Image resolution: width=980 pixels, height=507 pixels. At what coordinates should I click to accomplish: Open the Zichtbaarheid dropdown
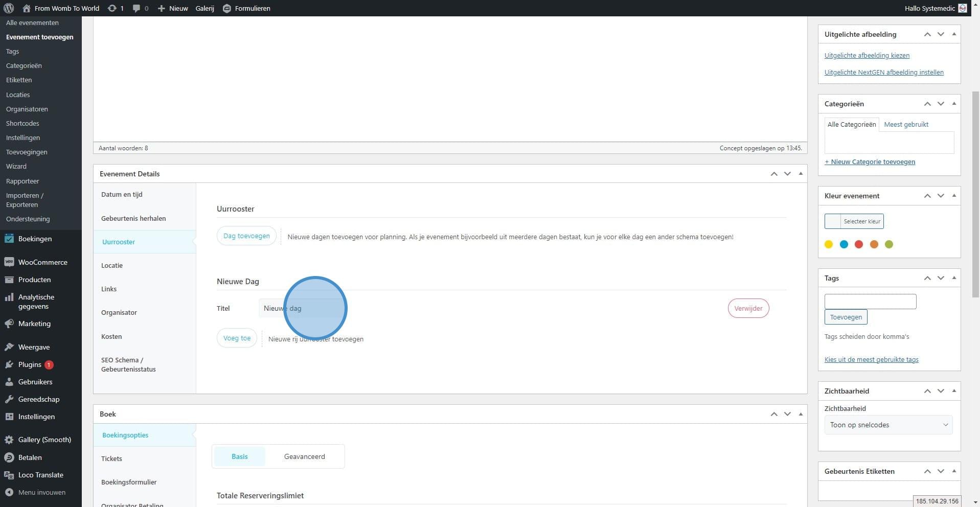pos(888,425)
